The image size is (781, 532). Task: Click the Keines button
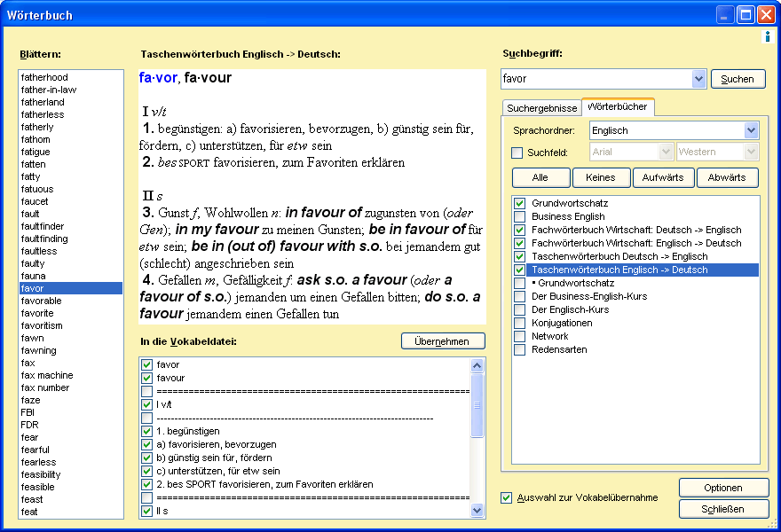[601, 177]
